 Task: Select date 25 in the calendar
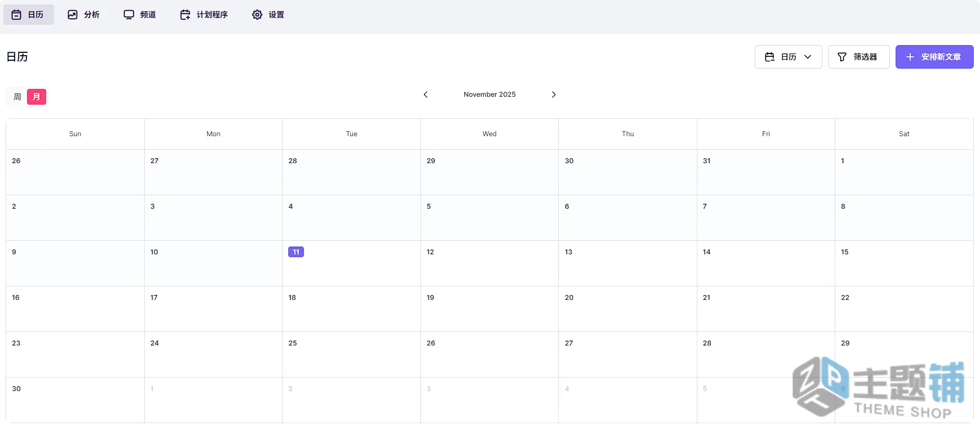[x=352, y=355]
